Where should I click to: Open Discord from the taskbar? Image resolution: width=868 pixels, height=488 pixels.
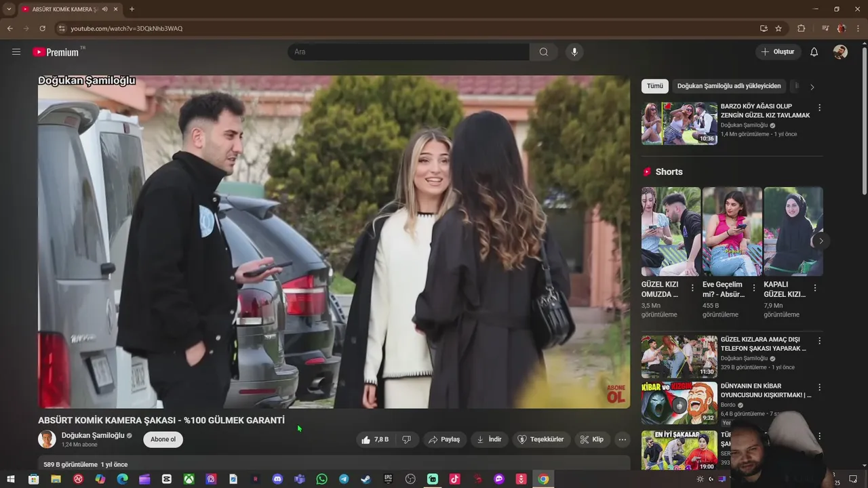(277, 479)
